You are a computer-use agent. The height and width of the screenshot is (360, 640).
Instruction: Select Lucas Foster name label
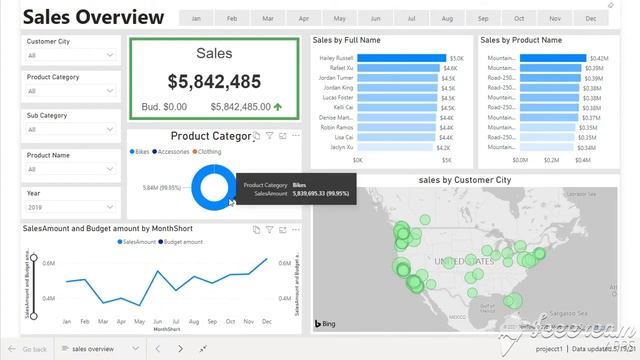click(x=338, y=98)
